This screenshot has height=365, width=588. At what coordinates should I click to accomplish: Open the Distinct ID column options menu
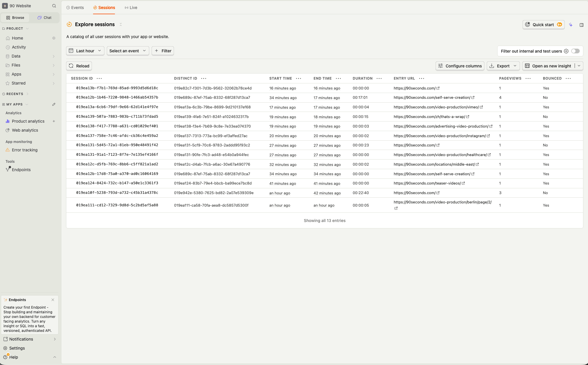coord(204,78)
